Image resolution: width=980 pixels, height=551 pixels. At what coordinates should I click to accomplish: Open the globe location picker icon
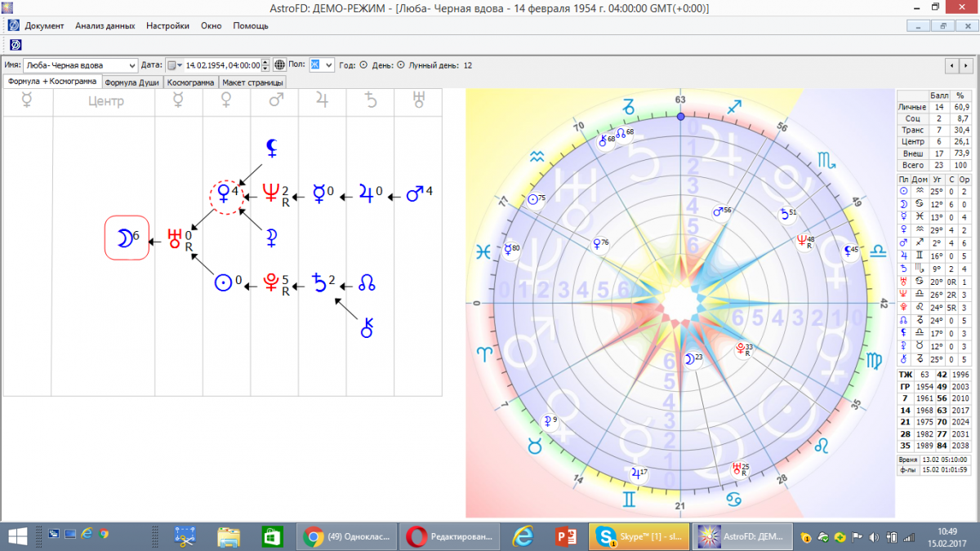(279, 65)
